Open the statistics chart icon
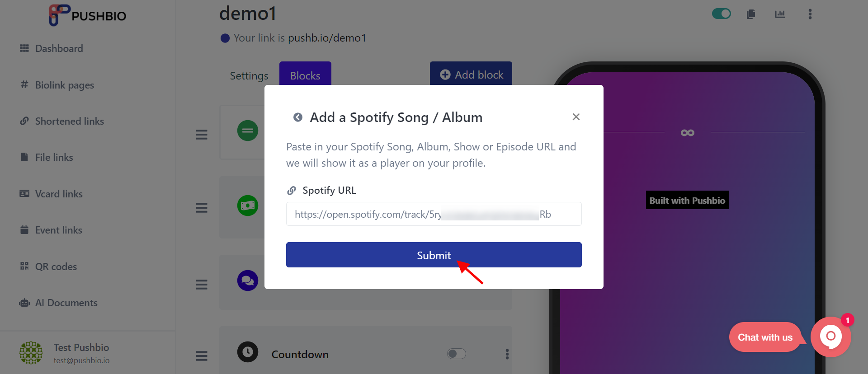The width and height of the screenshot is (868, 374). (780, 14)
